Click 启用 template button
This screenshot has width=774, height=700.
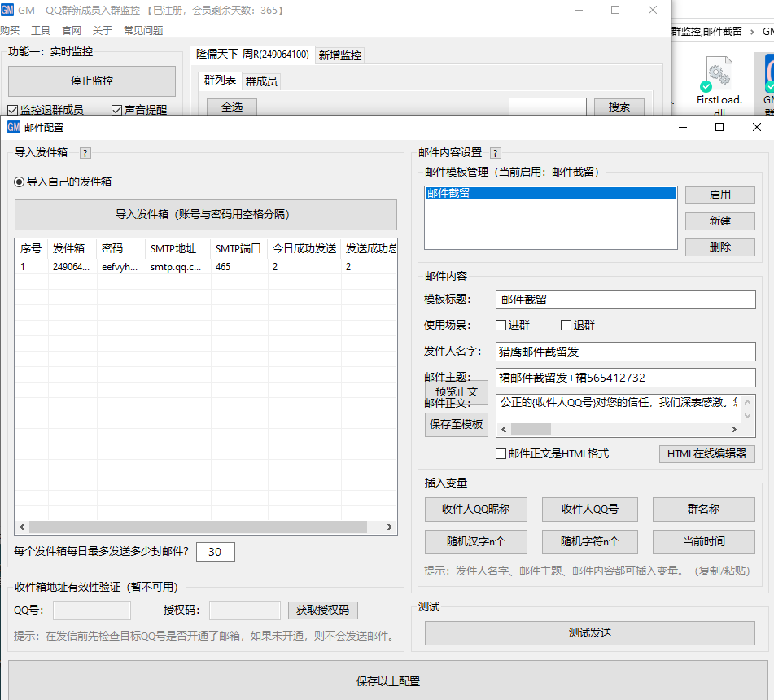click(x=719, y=195)
